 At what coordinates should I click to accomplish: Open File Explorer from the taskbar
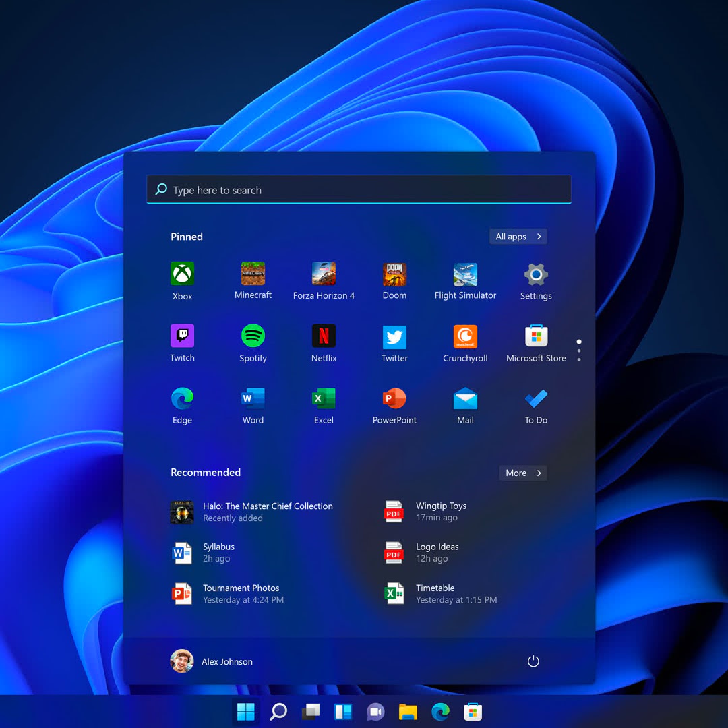(408, 712)
